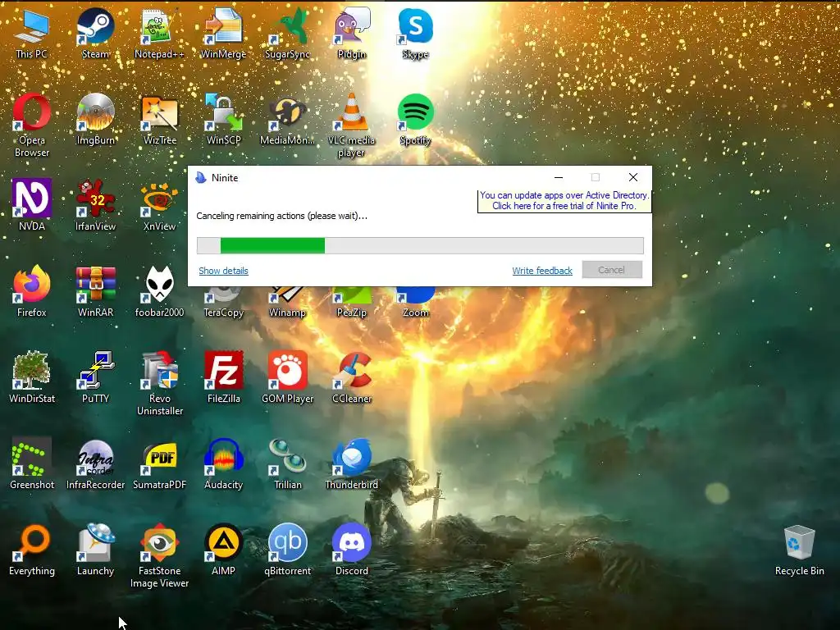
Task: Select the IrfanView icon
Action: [95, 205]
